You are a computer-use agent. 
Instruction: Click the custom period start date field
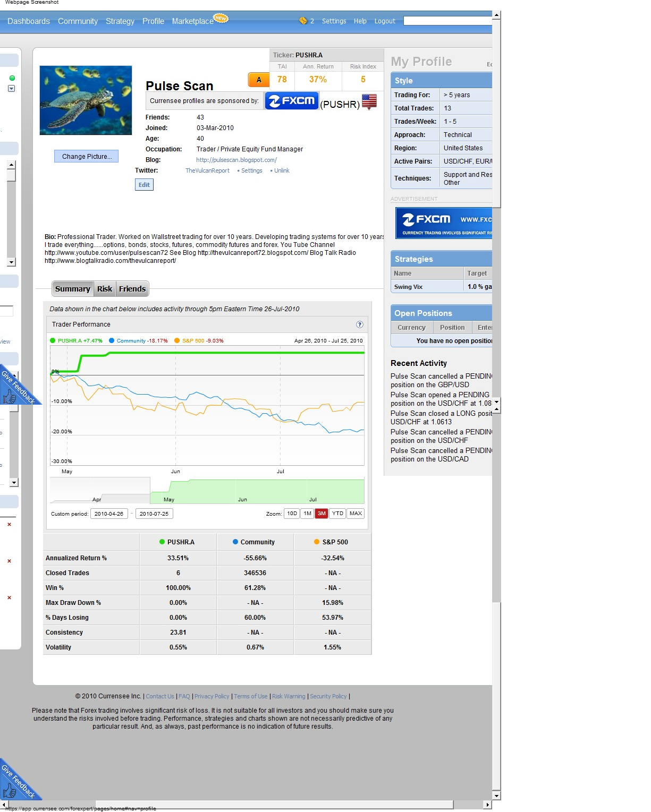[109, 514]
